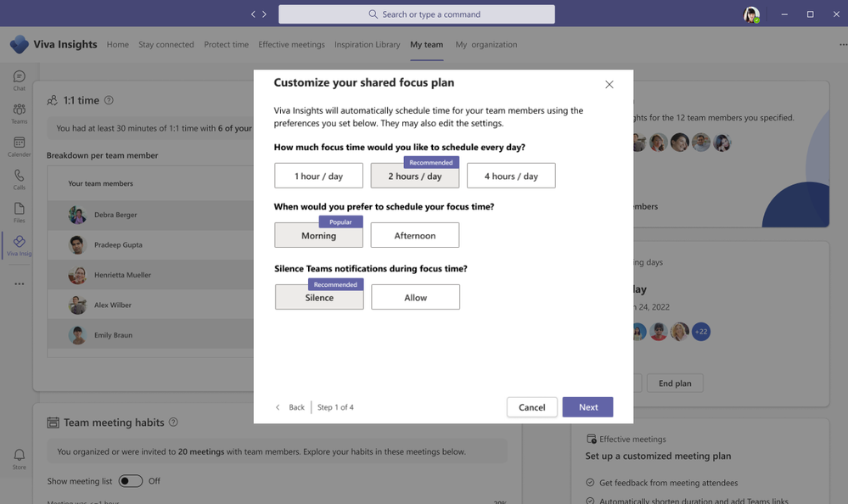Click Set up a customized meeting plan
Screen dimensions: 848x504
[x=658, y=456]
